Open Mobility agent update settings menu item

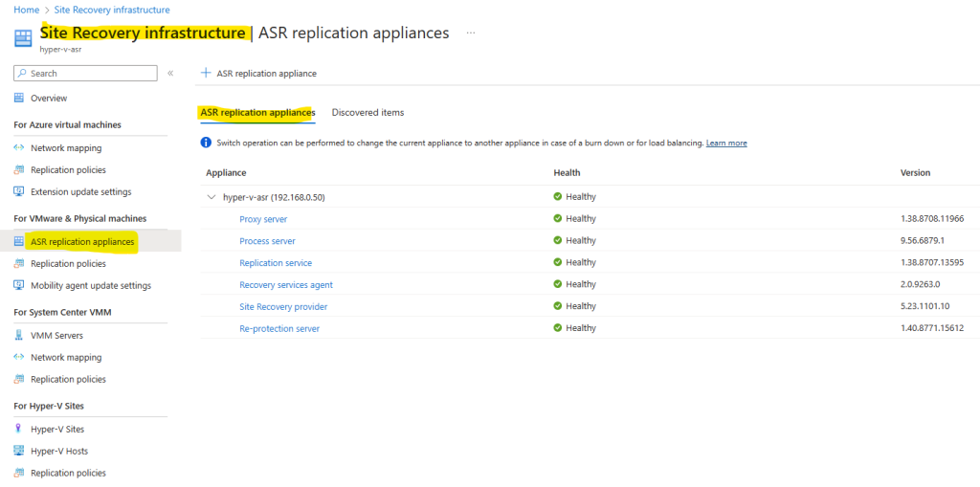tap(91, 286)
